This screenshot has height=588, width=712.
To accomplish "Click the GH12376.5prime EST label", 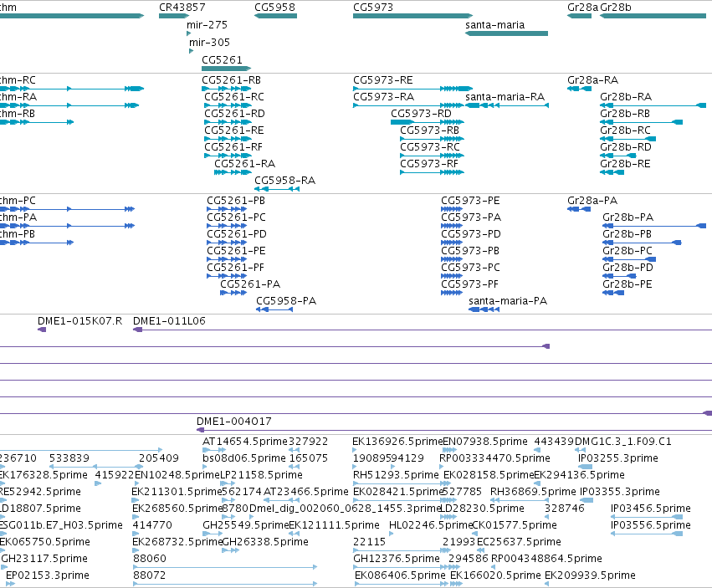I will click(x=397, y=559).
